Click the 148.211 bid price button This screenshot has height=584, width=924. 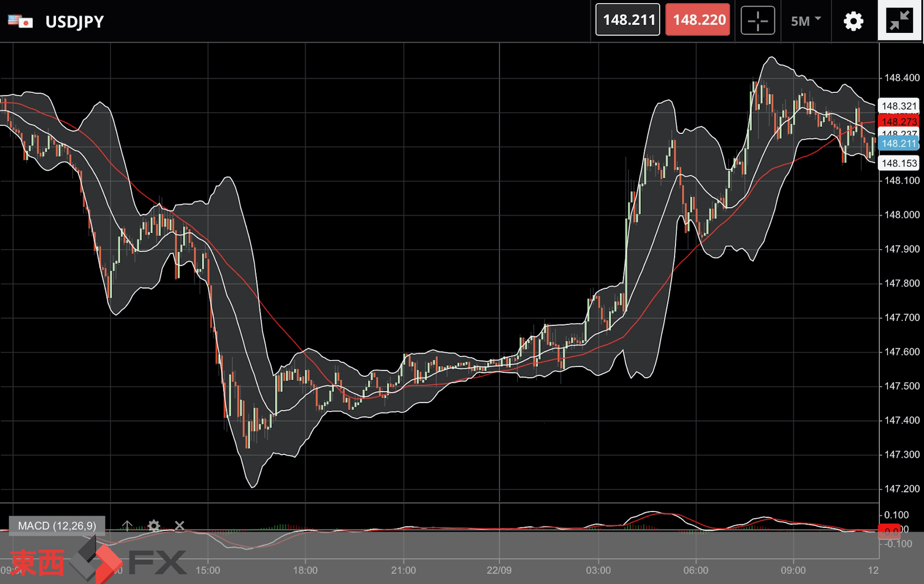tap(627, 20)
